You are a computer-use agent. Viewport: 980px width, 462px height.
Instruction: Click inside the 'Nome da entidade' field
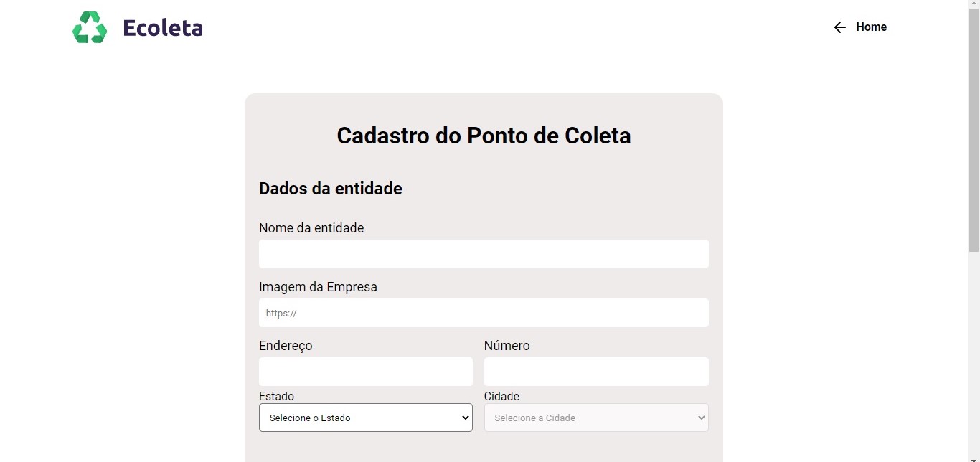(x=483, y=254)
